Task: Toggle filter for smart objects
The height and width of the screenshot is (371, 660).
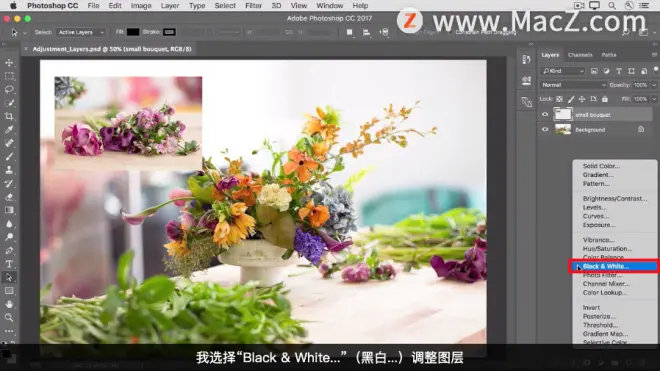Action: (x=644, y=71)
